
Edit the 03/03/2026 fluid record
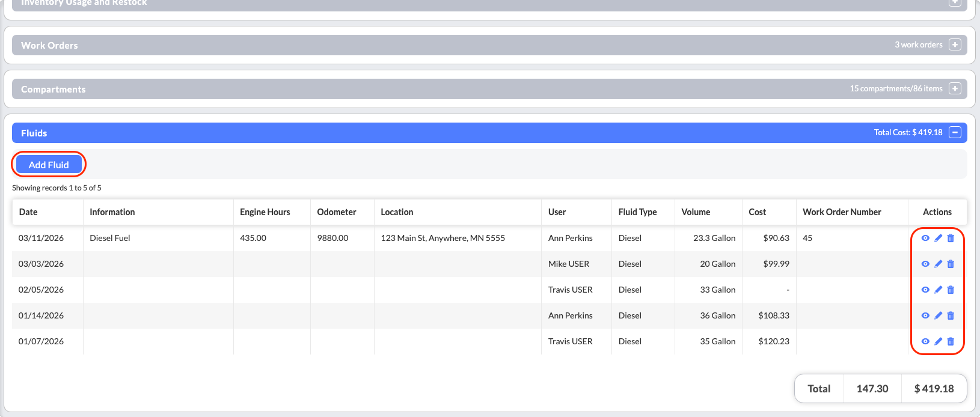(x=938, y=264)
